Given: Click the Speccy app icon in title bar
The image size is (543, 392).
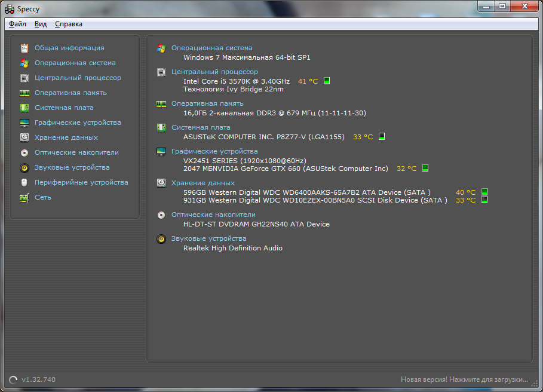Looking at the screenshot, I should 10,9.
